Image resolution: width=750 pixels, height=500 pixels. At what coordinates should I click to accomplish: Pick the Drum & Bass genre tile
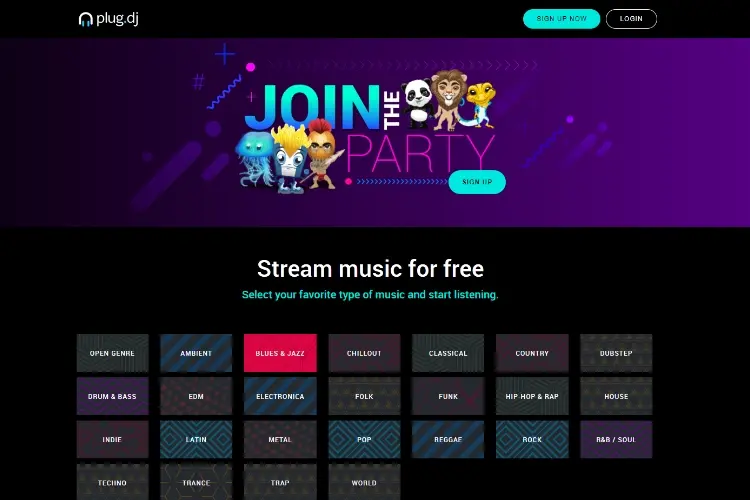tap(112, 396)
